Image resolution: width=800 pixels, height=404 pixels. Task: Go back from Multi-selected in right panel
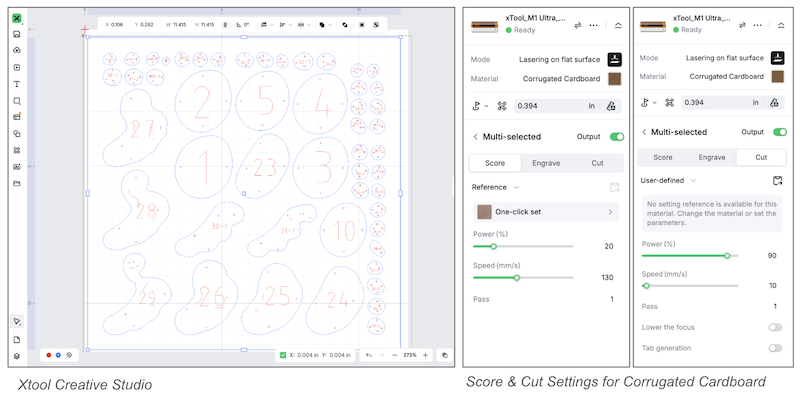(x=644, y=133)
